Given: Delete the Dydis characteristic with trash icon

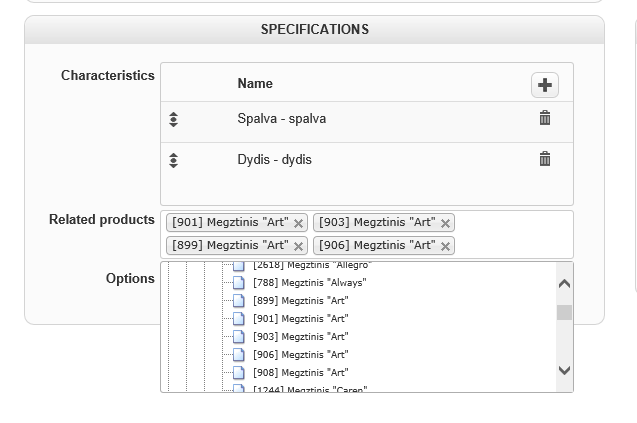Looking at the screenshot, I should tap(545, 159).
